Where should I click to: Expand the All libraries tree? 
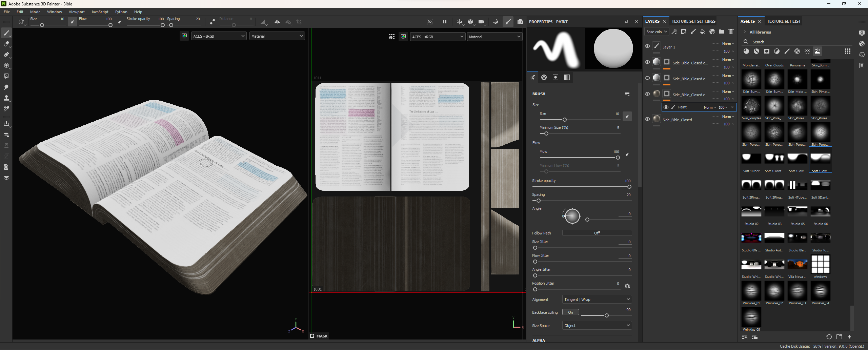(745, 32)
